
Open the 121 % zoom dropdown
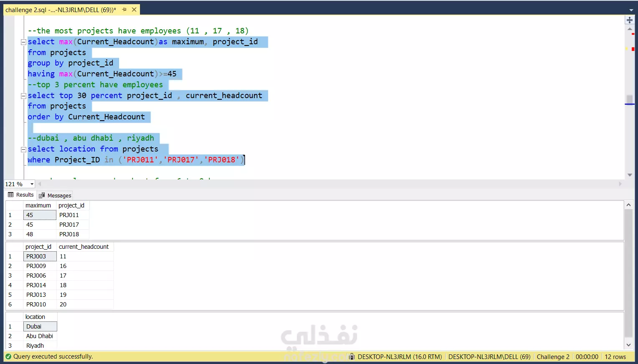32,184
